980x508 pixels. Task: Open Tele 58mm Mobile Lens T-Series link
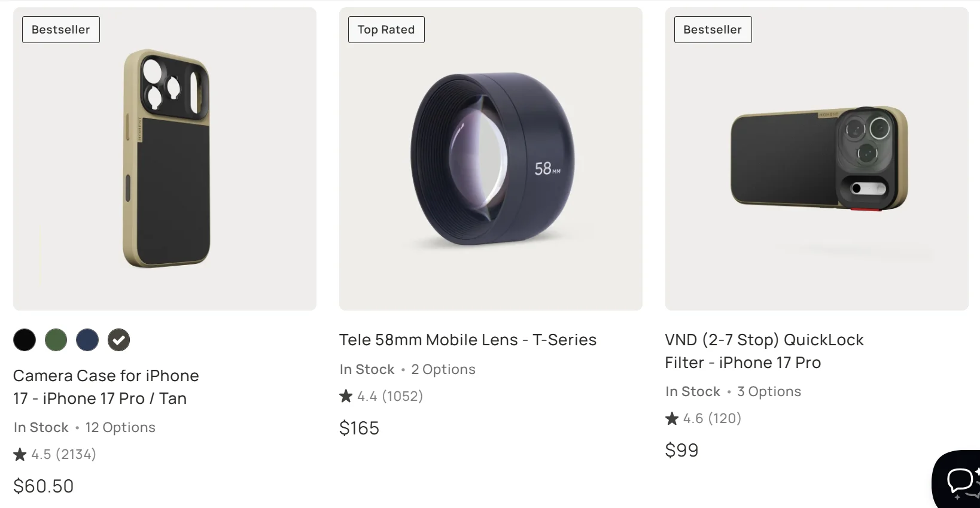click(x=467, y=340)
